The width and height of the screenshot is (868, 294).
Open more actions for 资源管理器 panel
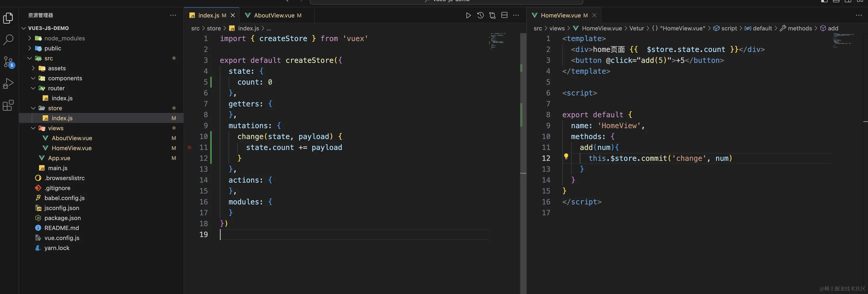click(x=173, y=15)
